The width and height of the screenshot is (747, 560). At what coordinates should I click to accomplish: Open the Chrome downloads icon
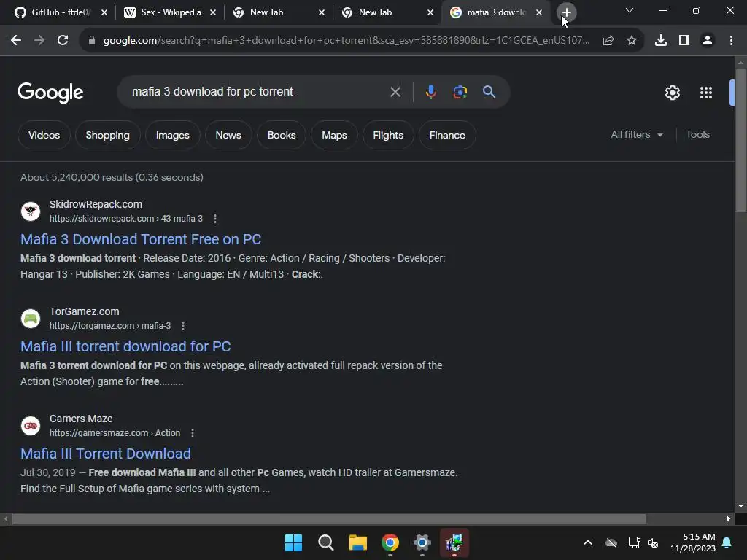pos(661,41)
